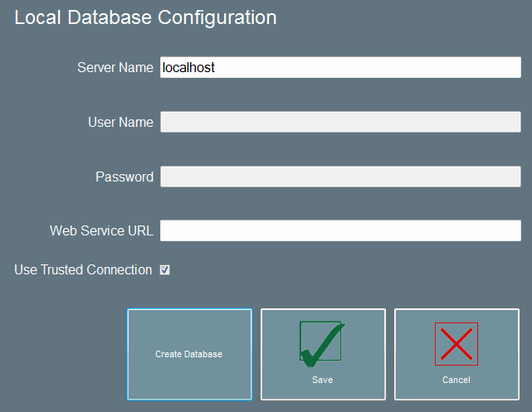
Task: Click the 'Use Trusted Connection' label text
Action: [83, 270]
